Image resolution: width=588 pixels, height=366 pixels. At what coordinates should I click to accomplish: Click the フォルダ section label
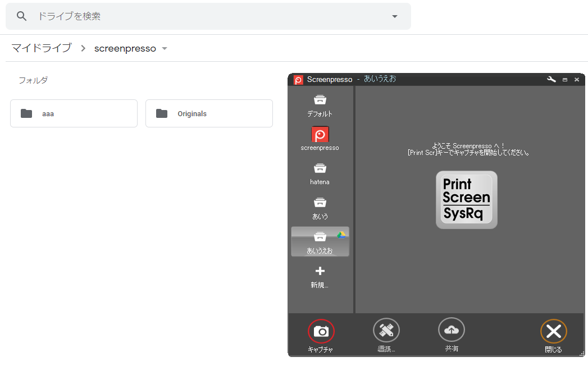pyautogui.click(x=33, y=80)
